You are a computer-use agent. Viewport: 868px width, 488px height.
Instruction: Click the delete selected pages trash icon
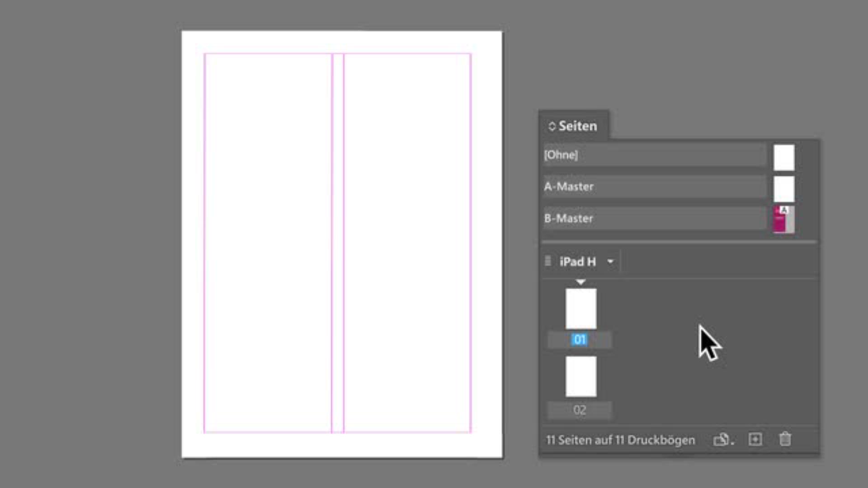(785, 439)
